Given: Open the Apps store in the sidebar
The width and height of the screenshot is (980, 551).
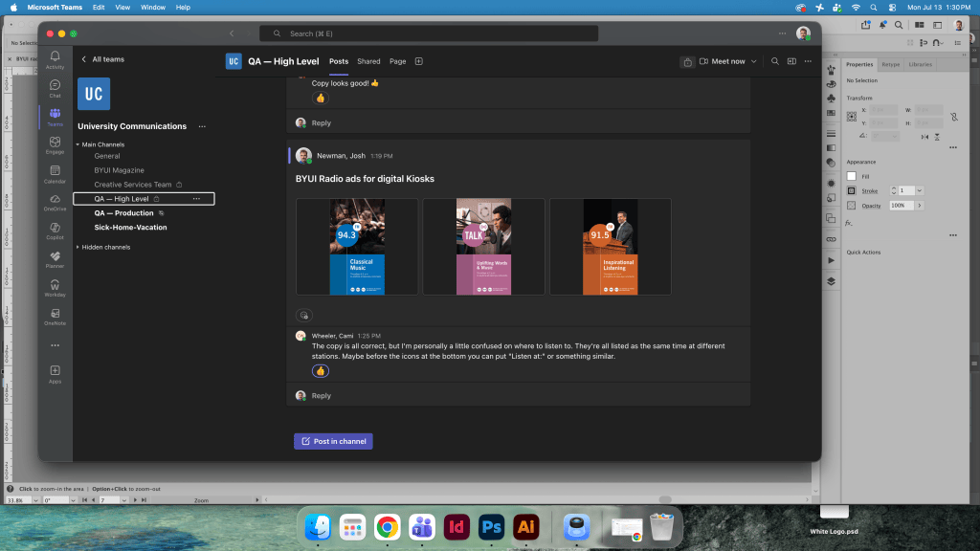Looking at the screenshot, I should [55, 374].
